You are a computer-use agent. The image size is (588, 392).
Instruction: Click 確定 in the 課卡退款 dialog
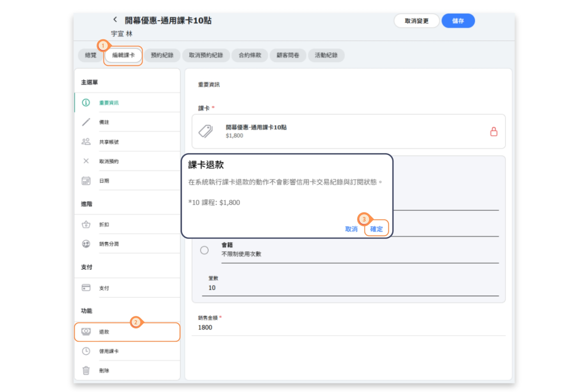(376, 229)
